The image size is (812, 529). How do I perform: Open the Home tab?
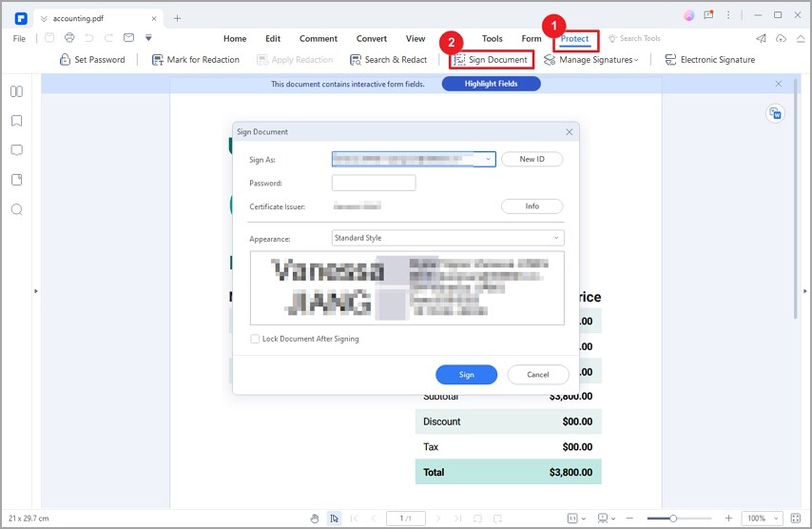pyautogui.click(x=235, y=38)
